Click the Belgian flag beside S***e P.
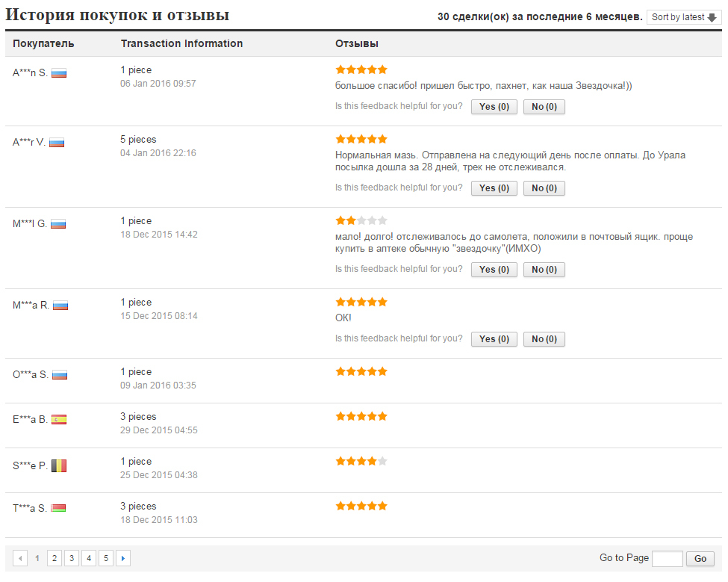 tap(59, 465)
